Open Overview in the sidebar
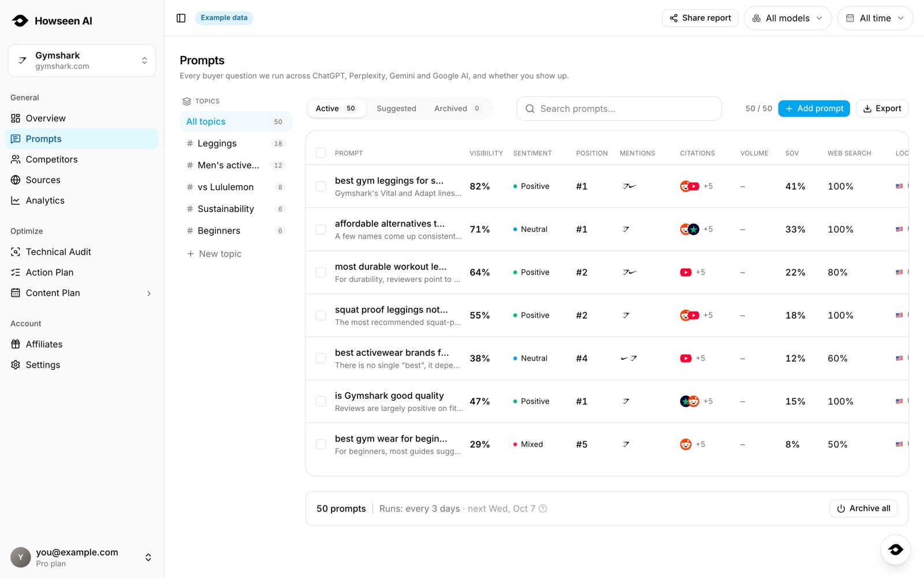The width and height of the screenshot is (924, 578). pyautogui.click(x=82, y=118)
